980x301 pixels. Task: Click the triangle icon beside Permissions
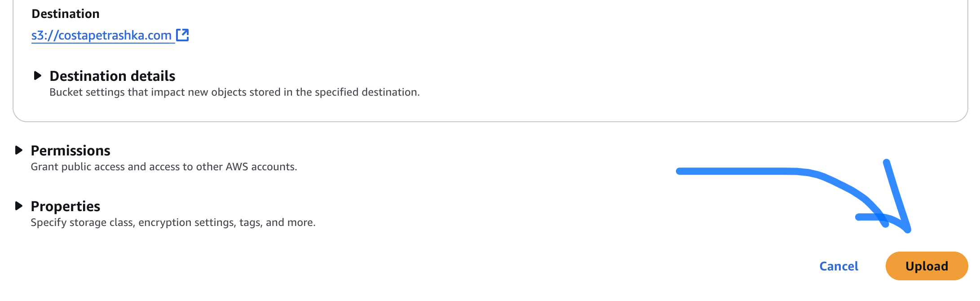click(x=19, y=150)
